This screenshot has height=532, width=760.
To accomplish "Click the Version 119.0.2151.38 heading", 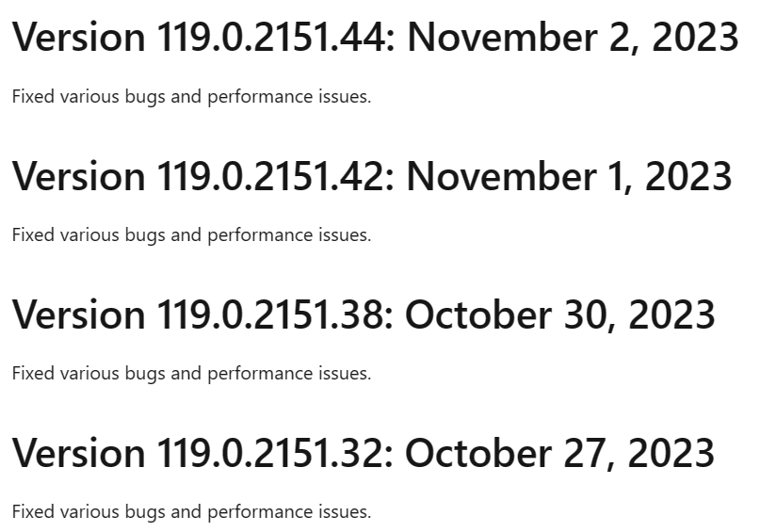I will click(x=364, y=314).
